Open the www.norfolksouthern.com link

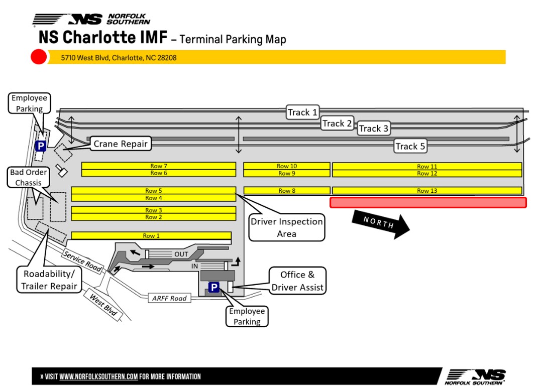click(98, 376)
